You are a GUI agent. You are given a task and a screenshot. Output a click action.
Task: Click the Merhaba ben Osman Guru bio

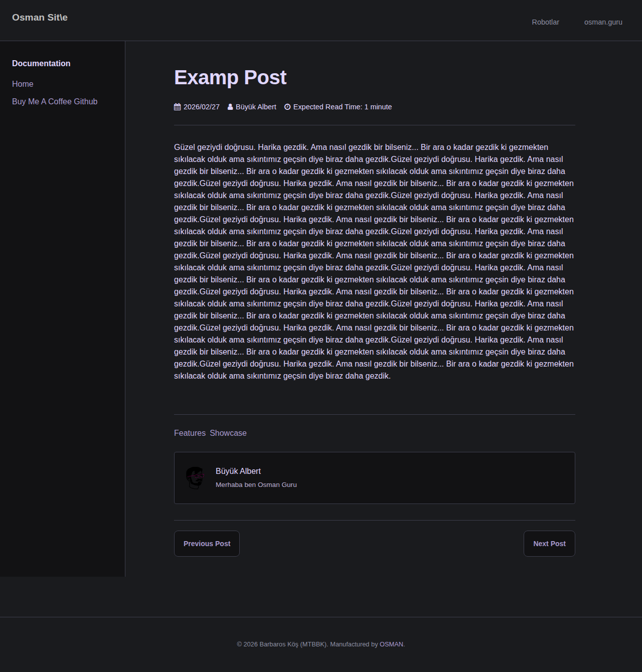pos(256,484)
